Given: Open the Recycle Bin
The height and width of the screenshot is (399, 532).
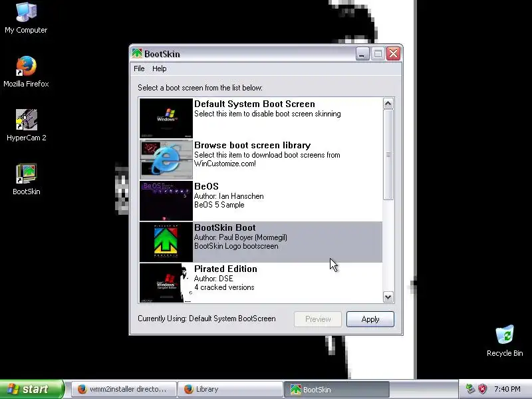Looking at the screenshot, I should point(505,340).
